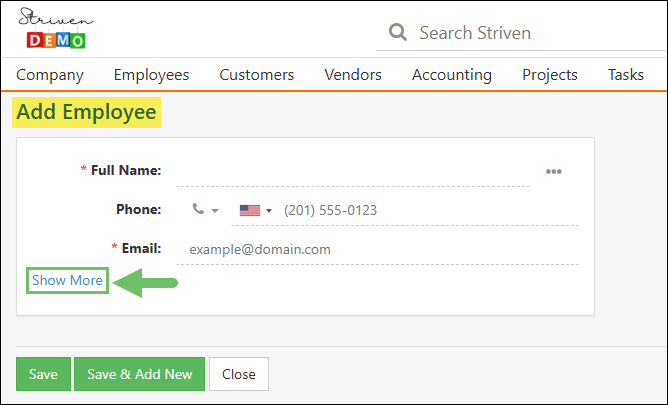Click the Add Employee heading
This screenshot has height=405, width=668.
86,112
